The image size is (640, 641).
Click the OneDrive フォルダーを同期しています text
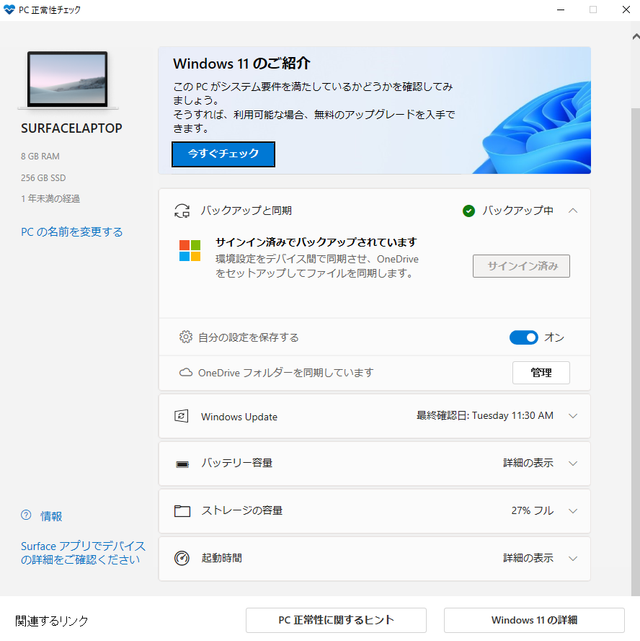(286, 373)
